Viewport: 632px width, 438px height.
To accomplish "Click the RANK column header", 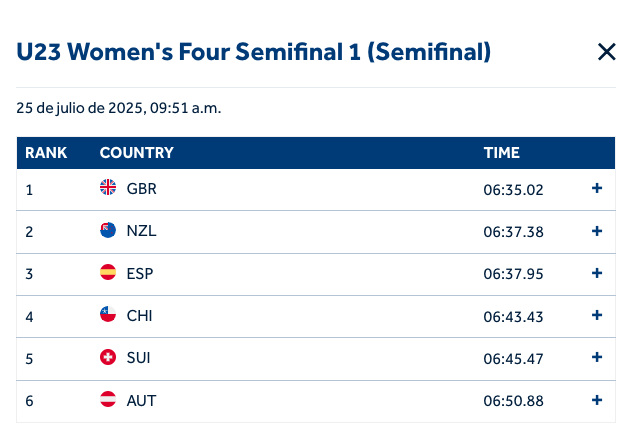I will tap(46, 153).
